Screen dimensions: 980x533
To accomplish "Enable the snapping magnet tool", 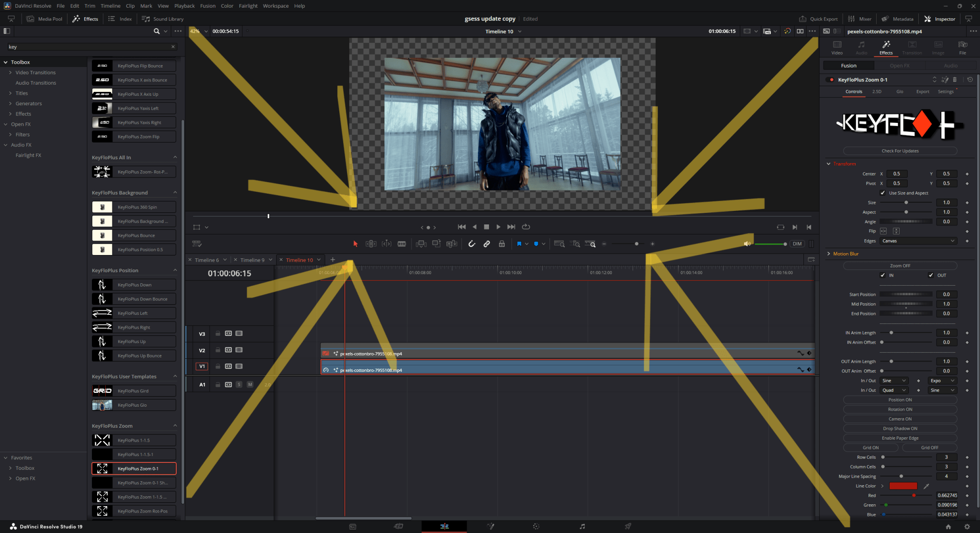I will click(472, 244).
